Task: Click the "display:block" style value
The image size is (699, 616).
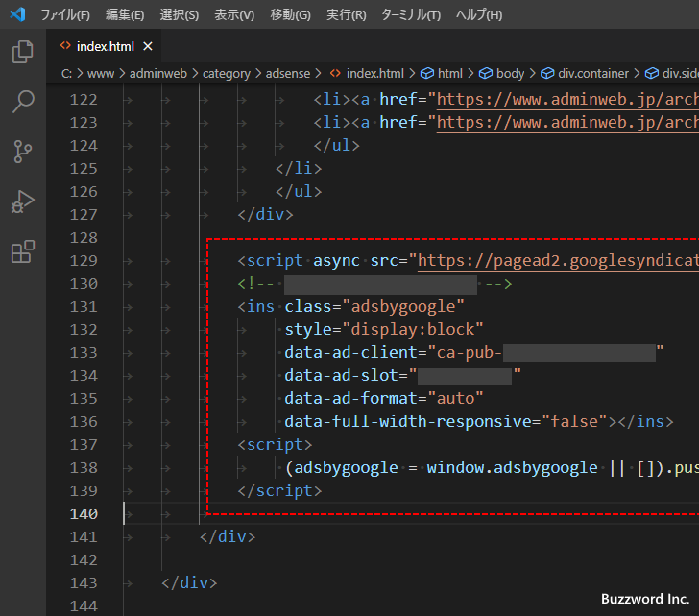Action: click(x=413, y=330)
